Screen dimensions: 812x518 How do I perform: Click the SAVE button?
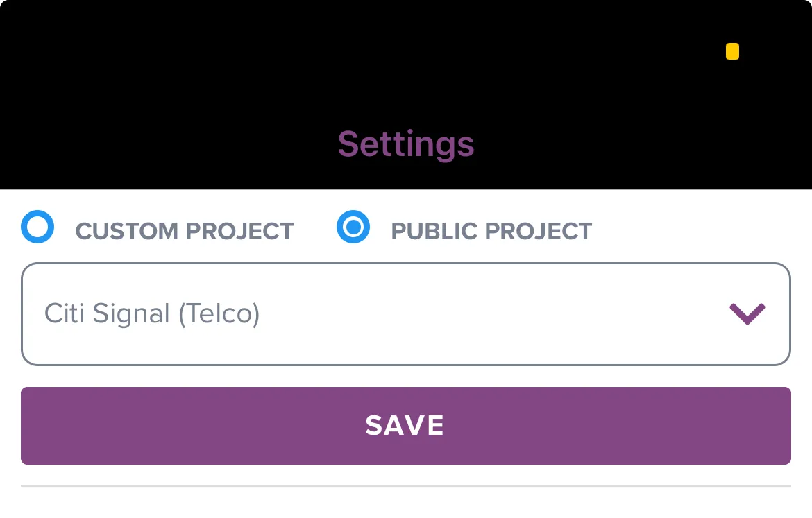[x=406, y=425]
